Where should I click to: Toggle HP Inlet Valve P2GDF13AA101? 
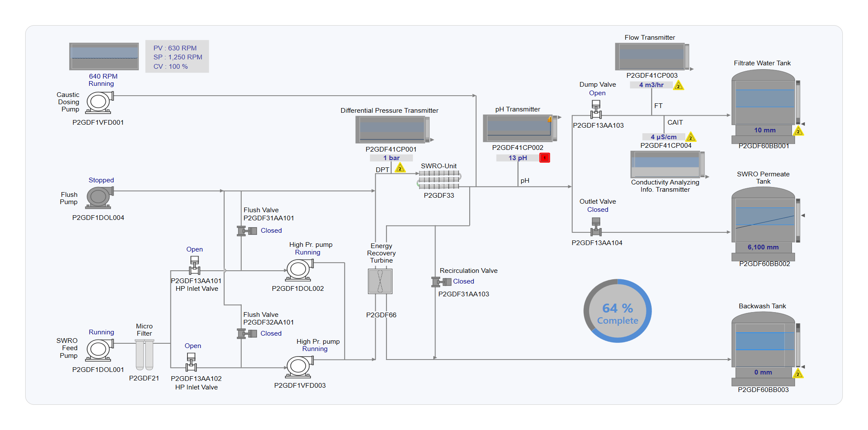point(195,265)
